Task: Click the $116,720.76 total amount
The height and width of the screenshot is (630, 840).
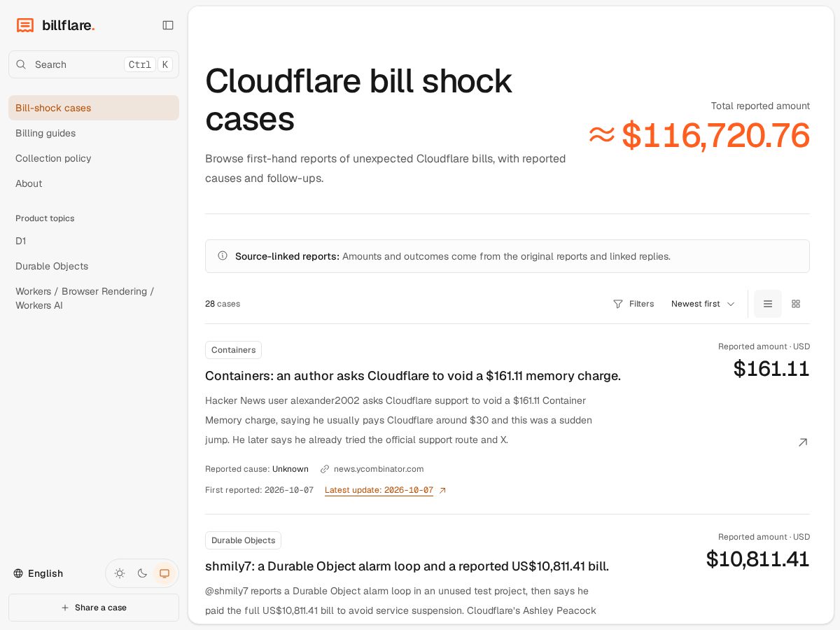Action: coord(699,136)
